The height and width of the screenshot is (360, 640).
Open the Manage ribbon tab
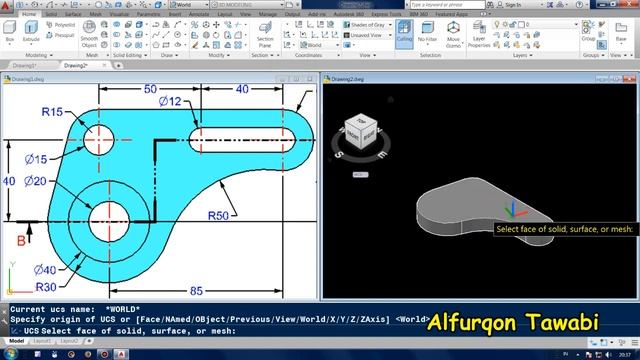[x=268, y=14]
